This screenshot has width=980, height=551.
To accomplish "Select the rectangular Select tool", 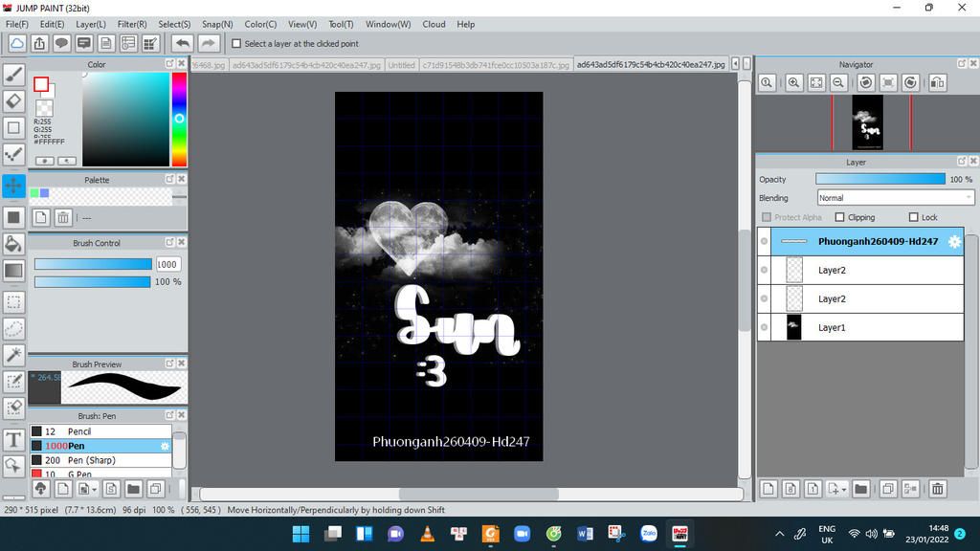I will click(x=13, y=302).
